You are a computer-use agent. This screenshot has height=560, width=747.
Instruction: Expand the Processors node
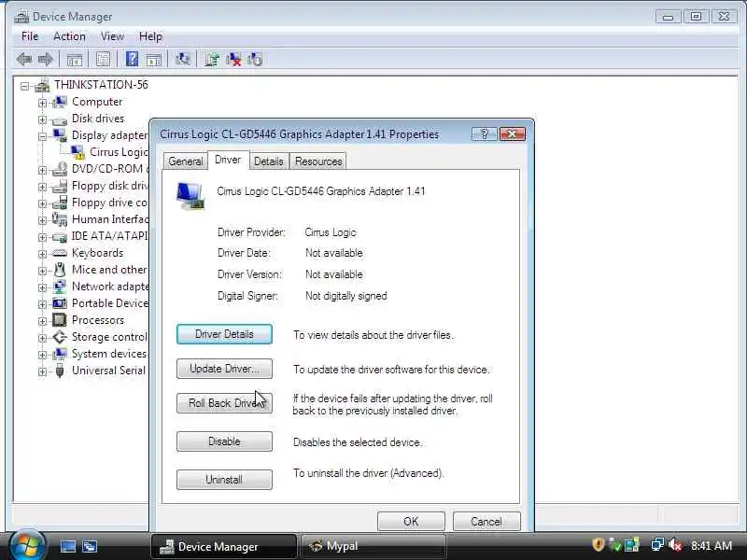[x=42, y=321]
